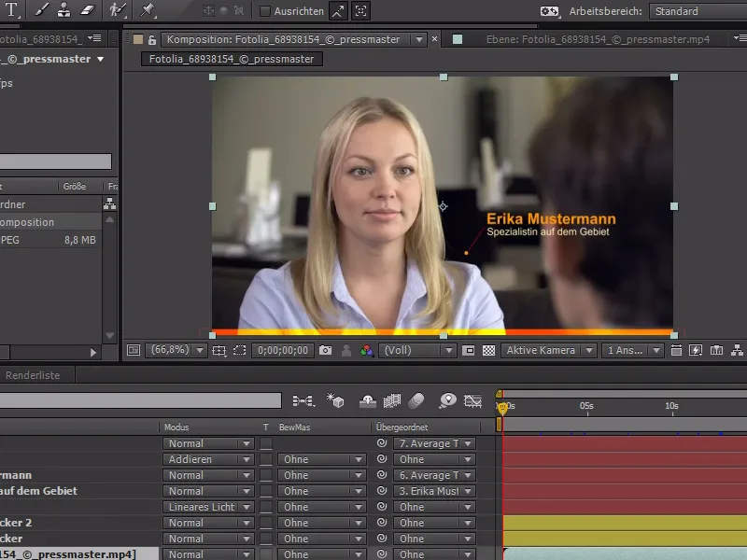
Task: Show channel and color management settings
Action: (366, 351)
